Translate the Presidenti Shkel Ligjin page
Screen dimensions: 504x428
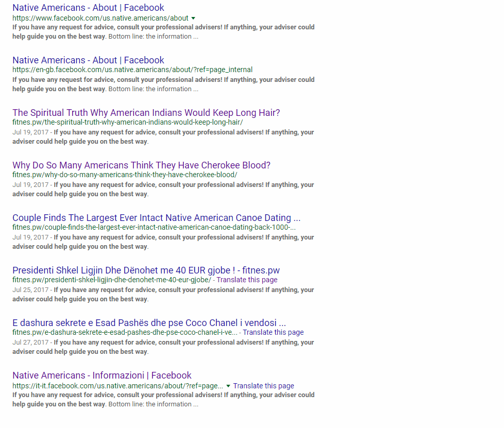tap(247, 280)
